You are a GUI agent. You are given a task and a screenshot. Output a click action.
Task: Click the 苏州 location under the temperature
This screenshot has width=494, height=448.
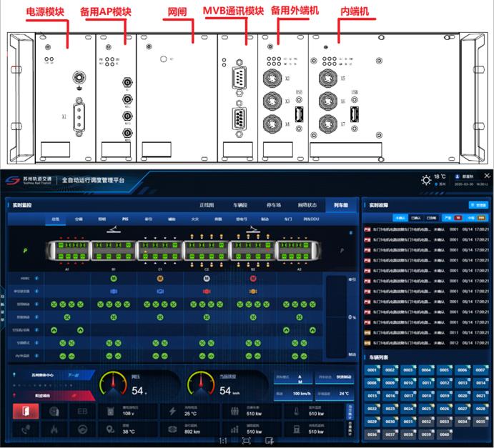[442, 184]
